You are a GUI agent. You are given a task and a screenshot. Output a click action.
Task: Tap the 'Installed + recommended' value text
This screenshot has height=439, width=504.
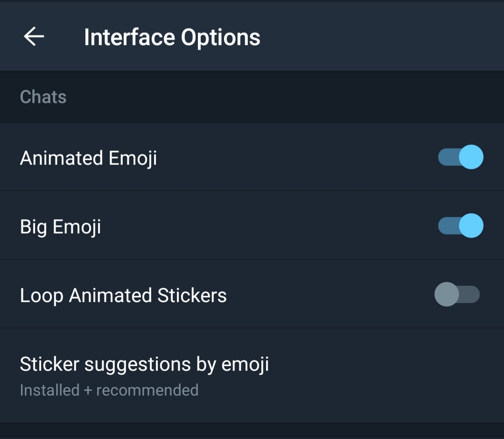point(109,390)
